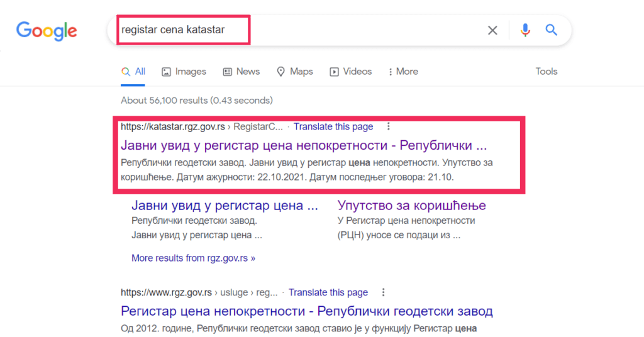
Task: Open the Maps tab
Action: pos(295,72)
